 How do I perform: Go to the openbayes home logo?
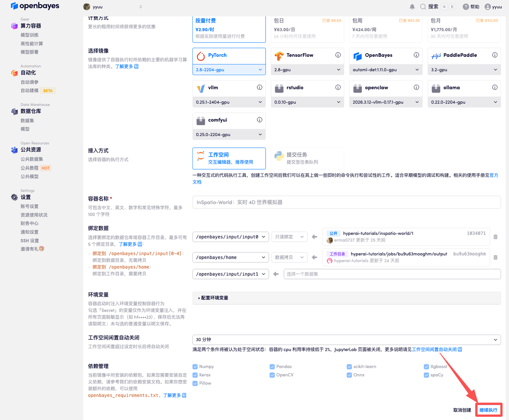(x=35, y=6)
